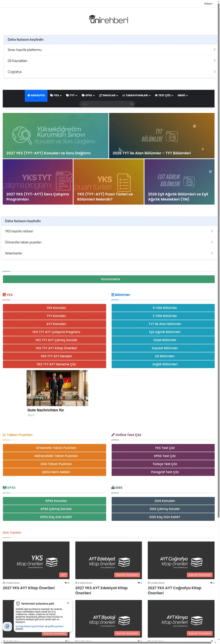
Task: Expand TABAN PUANLARI navbar menu
Action: pos(136,96)
